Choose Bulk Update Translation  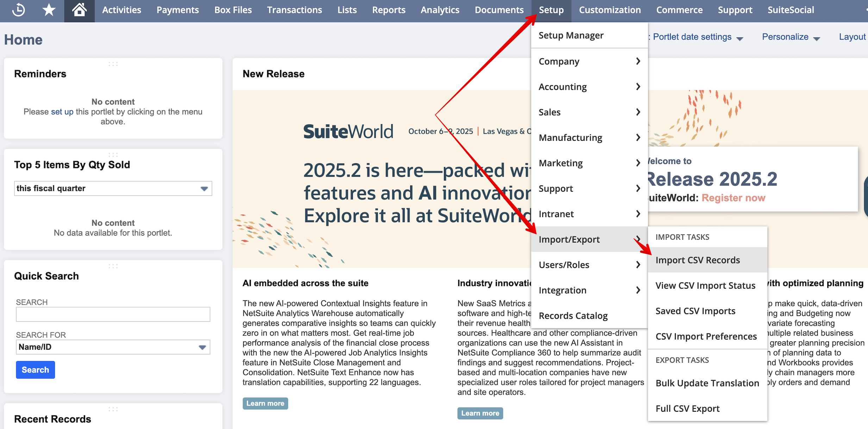pyautogui.click(x=707, y=383)
